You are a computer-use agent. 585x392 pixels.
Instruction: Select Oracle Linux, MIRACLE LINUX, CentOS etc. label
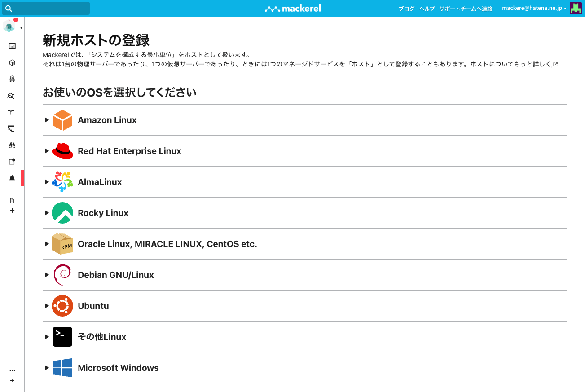click(167, 244)
